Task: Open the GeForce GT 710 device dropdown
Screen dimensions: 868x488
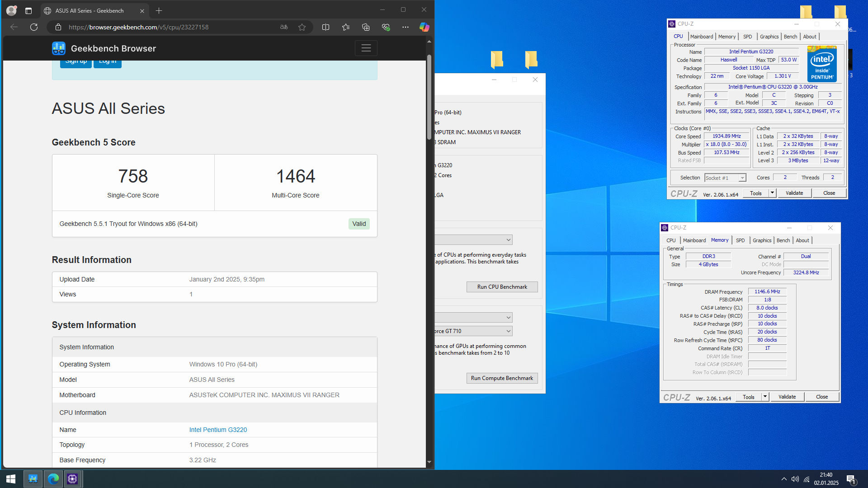Action: pyautogui.click(x=473, y=331)
